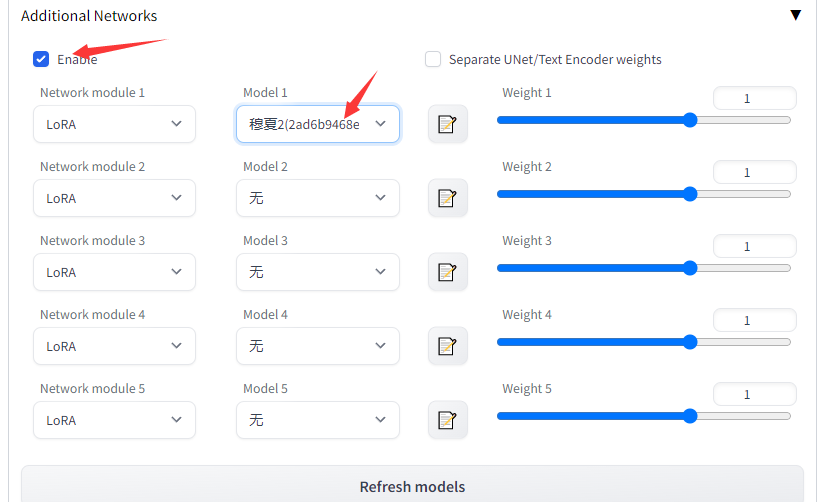Expand the Model 5 dropdown

pos(317,420)
